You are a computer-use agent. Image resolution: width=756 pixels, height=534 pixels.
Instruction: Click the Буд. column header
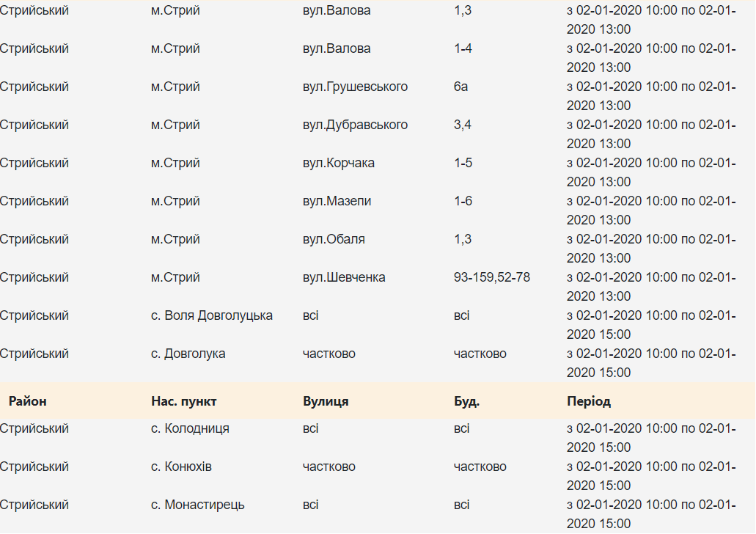click(x=466, y=401)
